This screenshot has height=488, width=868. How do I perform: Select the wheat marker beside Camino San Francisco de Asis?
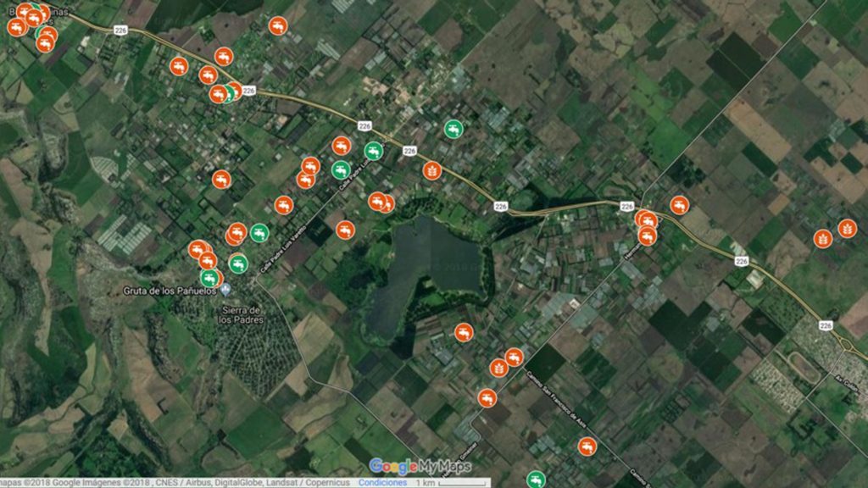point(498,368)
